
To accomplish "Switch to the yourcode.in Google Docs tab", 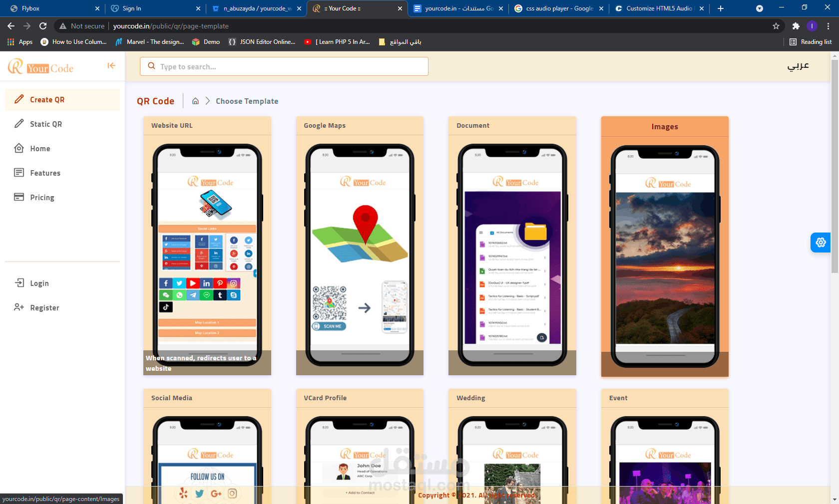I will 457,8.
